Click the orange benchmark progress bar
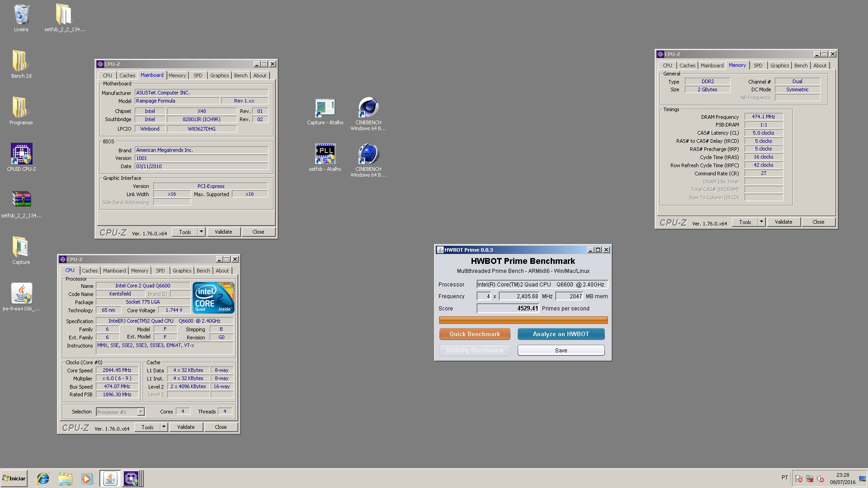 [523, 320]
